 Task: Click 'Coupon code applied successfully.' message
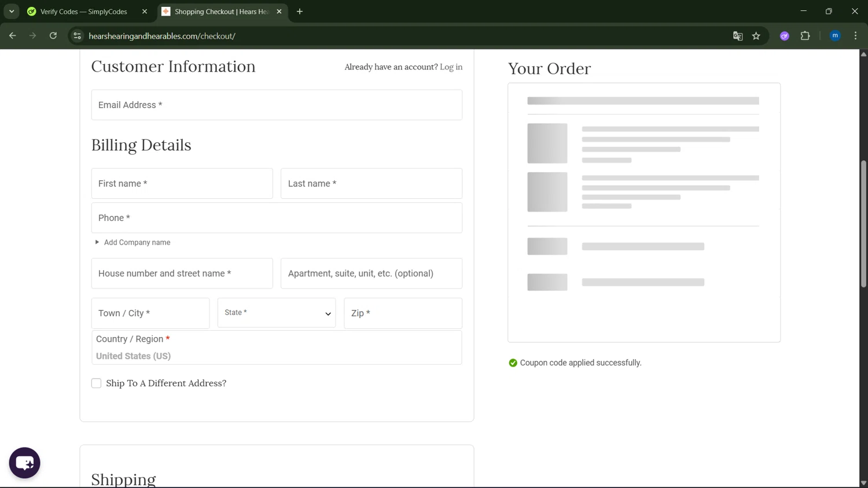pos(580,363)
